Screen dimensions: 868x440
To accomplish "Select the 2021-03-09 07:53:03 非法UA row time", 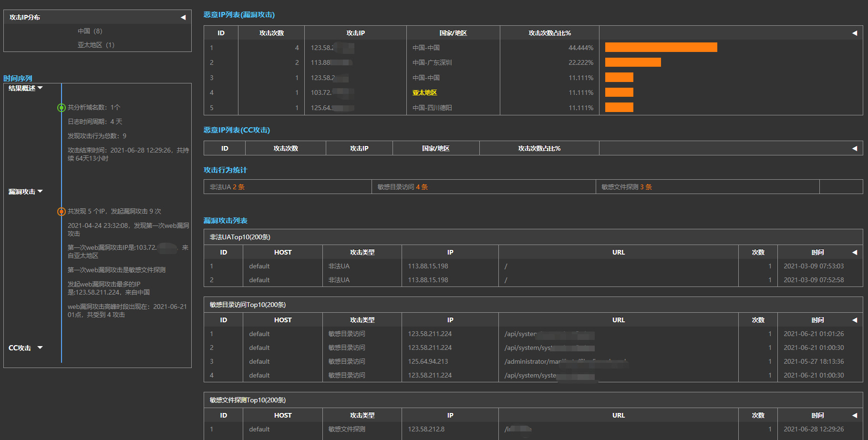I will point(814,266).
